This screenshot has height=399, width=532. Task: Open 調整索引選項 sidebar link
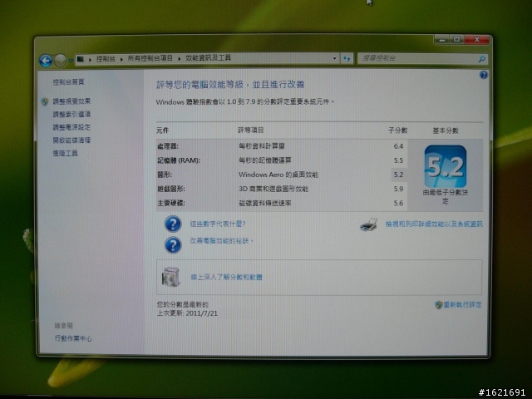[x=71, y=114]
